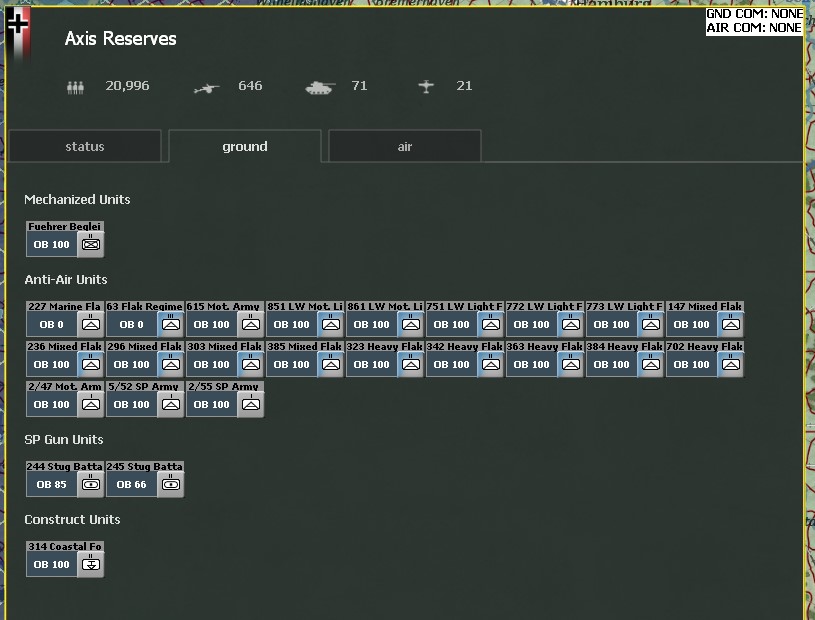Click the manpower soldiers icon
This screenshot has width=815, height=620.
(x=76, y=87)
